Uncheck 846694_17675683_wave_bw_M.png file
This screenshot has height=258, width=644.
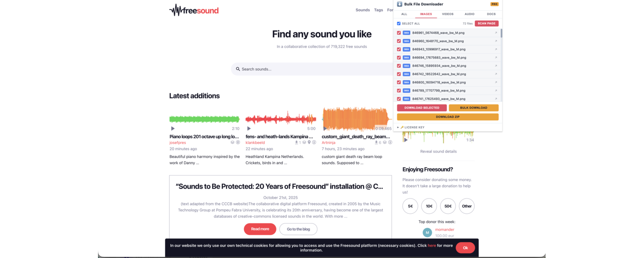[399, 58]
